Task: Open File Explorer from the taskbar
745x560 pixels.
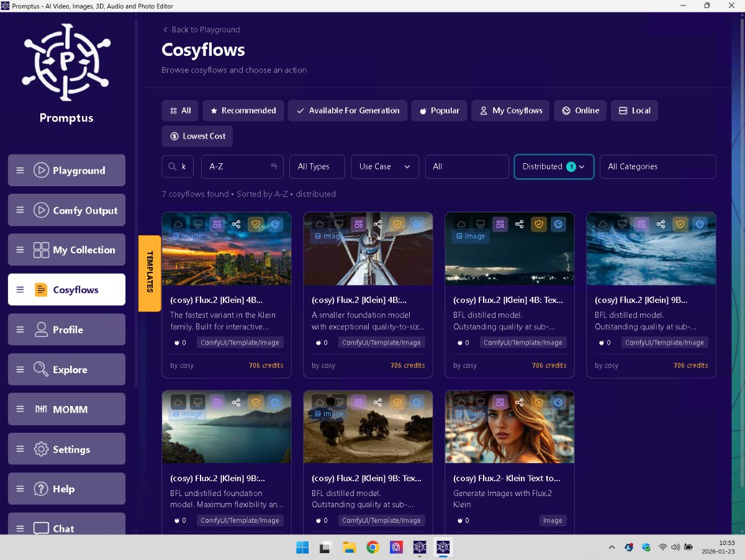Action: pyautogui.click(x=349, y=547)
